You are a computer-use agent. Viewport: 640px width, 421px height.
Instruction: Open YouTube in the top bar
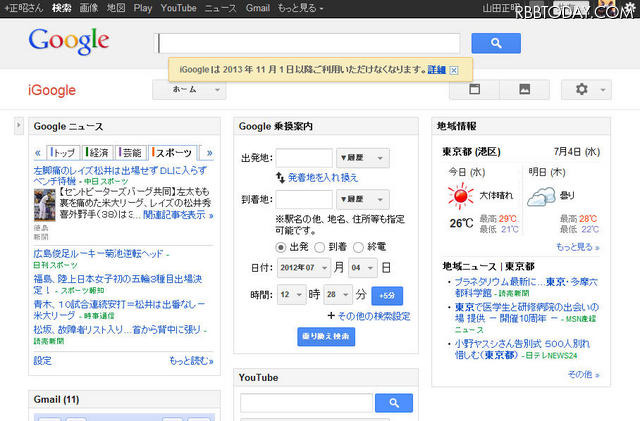pos(178,8)
